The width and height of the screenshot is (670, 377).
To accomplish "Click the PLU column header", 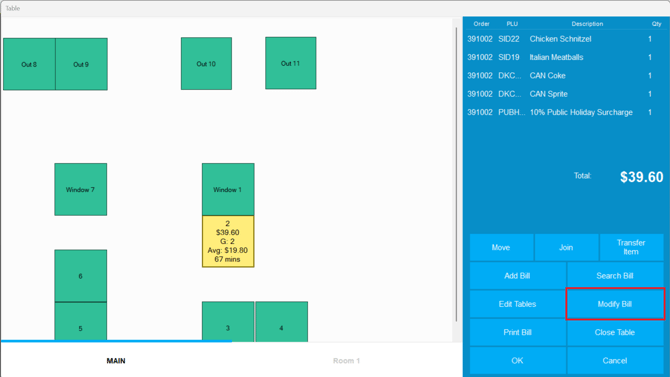I will (x=512, y=24).
